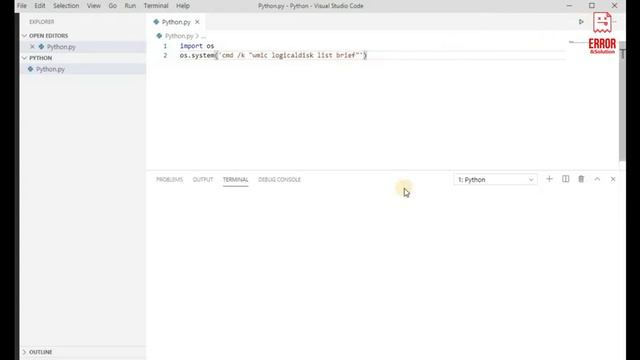The image size is (640, 360).
Task: Create a new terminal with plus icon
Action: click(549, 179)
